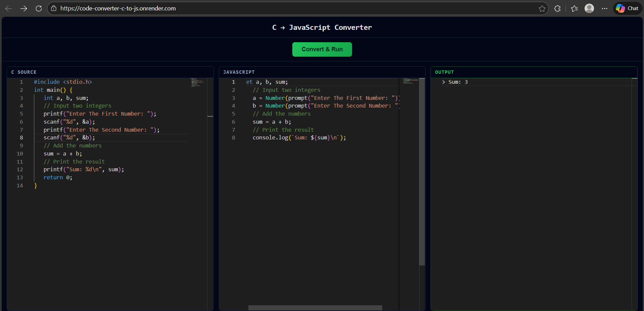View site information lock icon
The width and height of the screenshot is (644, 311).
[54, 8]
